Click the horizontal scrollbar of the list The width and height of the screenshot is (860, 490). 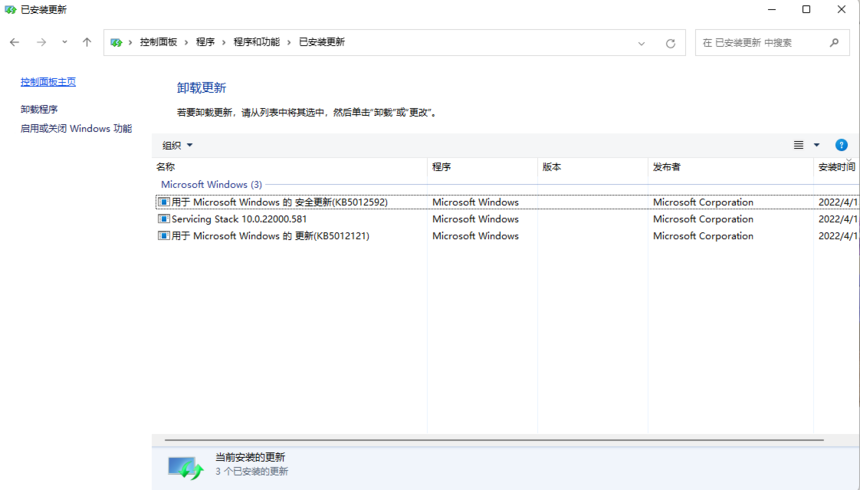click(x=494, y=440)
